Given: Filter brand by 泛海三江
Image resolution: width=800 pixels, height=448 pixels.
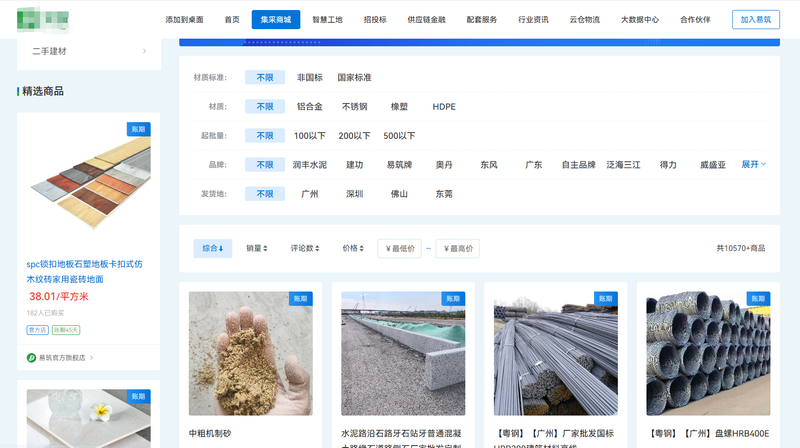Looking at the screenshot, I should tap(623, 165).
